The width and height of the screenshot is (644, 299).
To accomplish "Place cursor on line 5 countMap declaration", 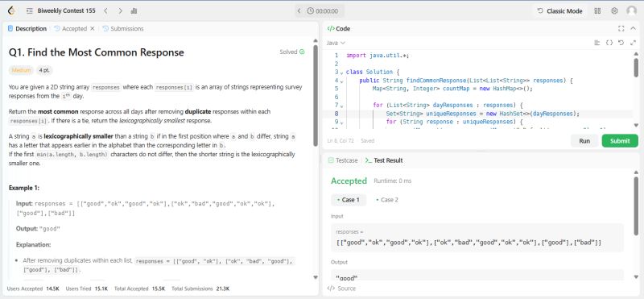I will click(452, 89).
